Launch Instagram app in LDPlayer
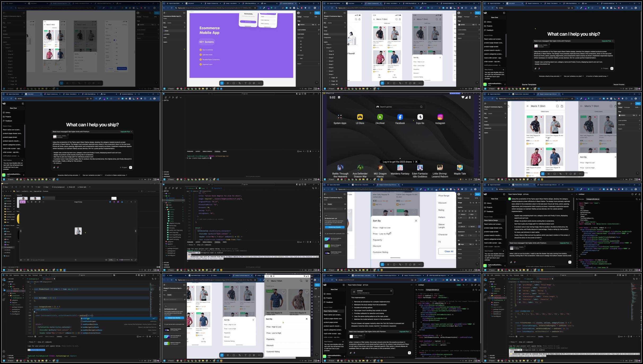The image size is (643, 364). 440,117
